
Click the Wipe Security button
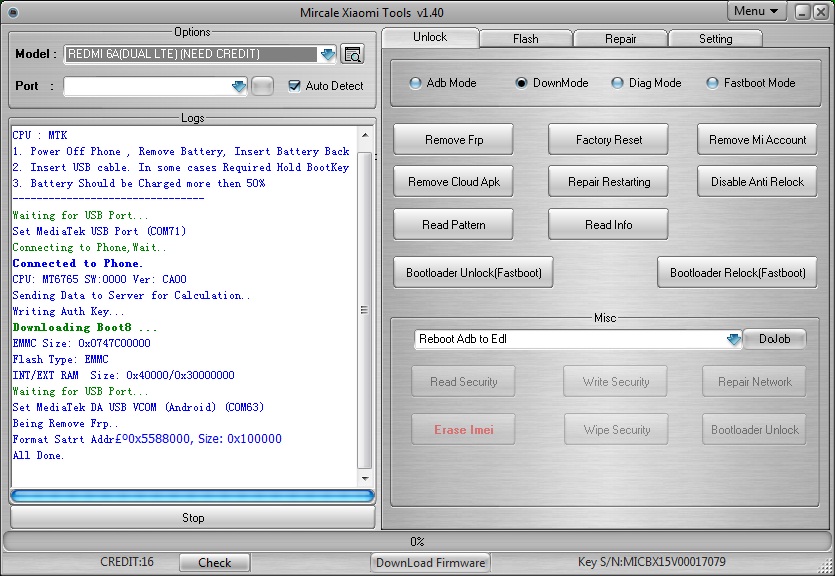coord(616,430)
